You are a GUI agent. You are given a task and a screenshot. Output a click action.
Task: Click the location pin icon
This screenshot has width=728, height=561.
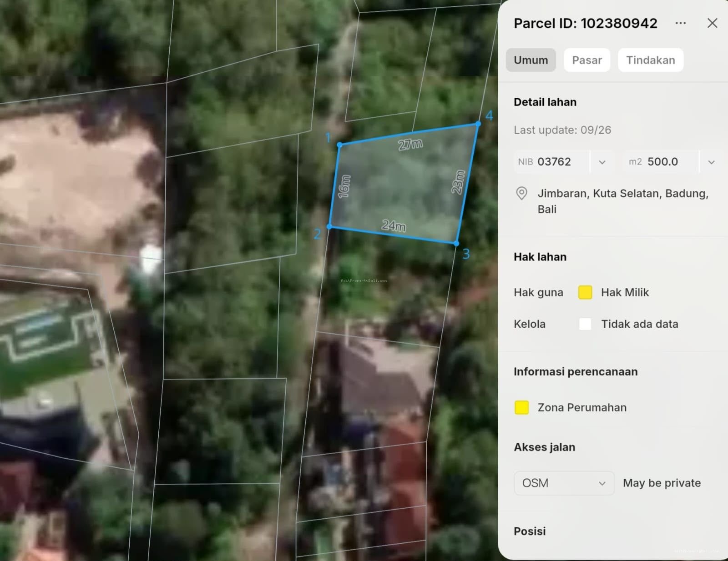[x=521, y=194]
